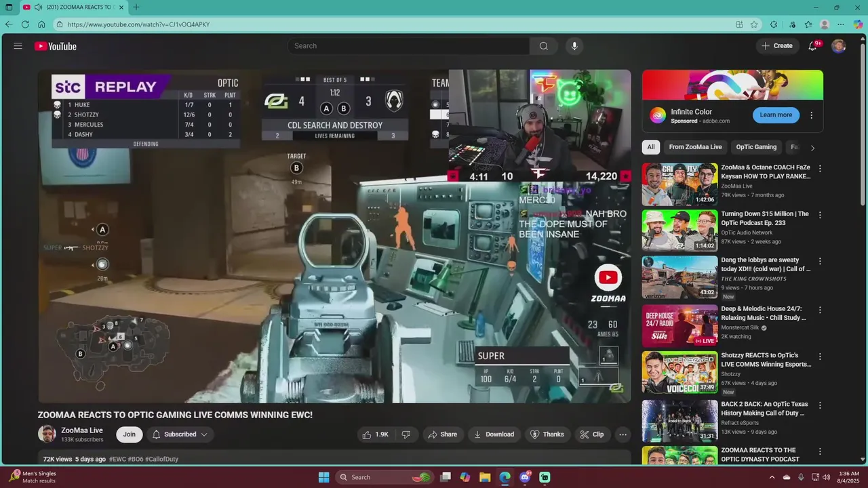Click the search magnifier button
Image resolution: width=868 pixels, height=488 pixels.
[x=543, y=46]
